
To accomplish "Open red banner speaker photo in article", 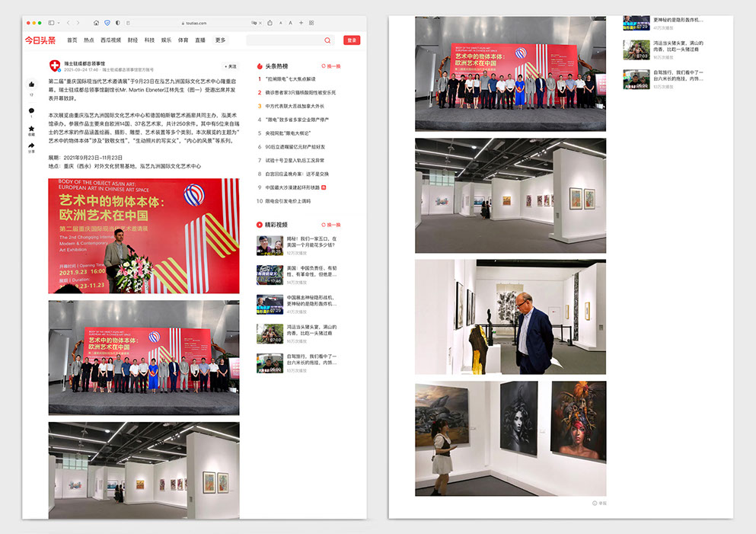I will [x=144, y=236].
